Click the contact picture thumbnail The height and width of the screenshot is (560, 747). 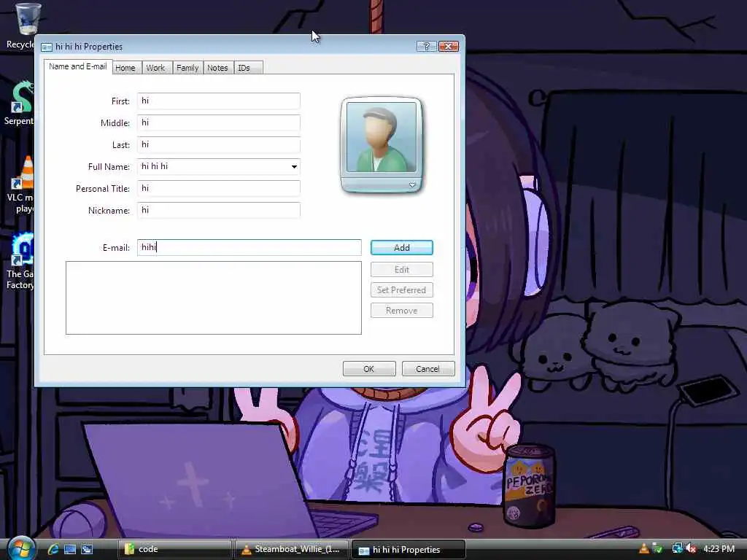(x=381, y=137)
